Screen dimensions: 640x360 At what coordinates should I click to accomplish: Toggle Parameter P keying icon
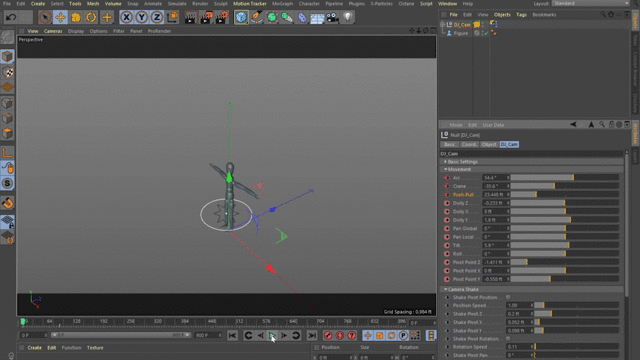(x=403, y=336)
